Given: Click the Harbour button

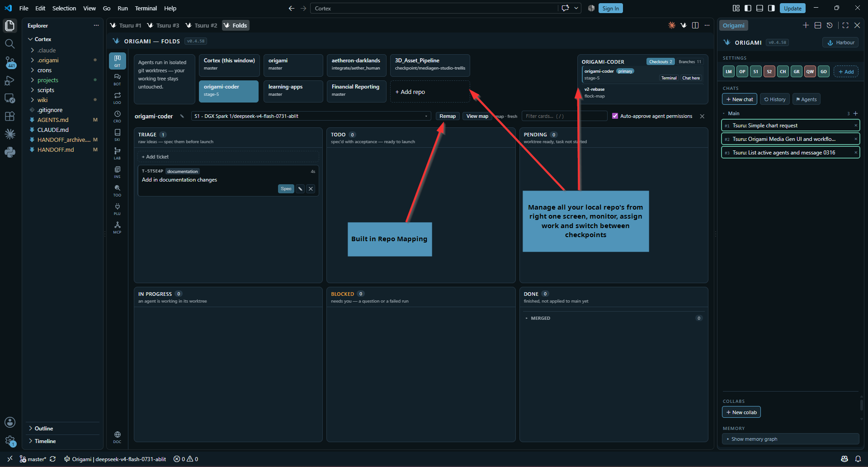Looking at the screenshot, I should 840,42.
